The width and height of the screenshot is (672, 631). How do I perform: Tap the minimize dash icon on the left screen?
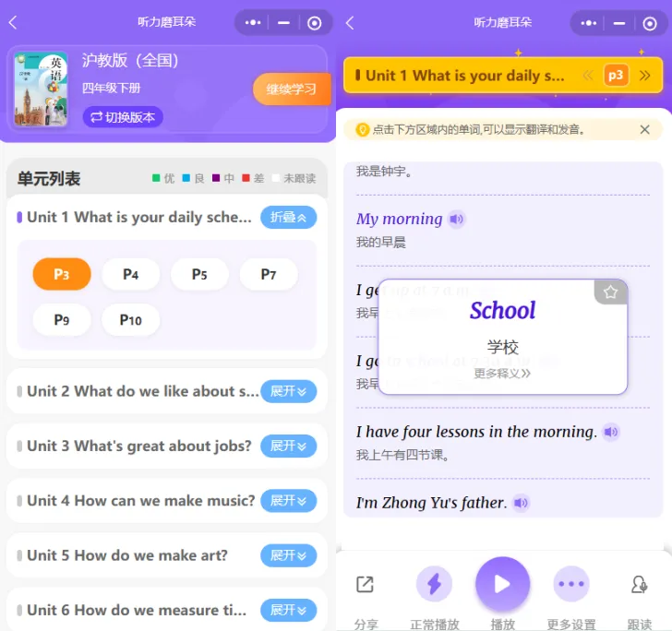(283, 23)
